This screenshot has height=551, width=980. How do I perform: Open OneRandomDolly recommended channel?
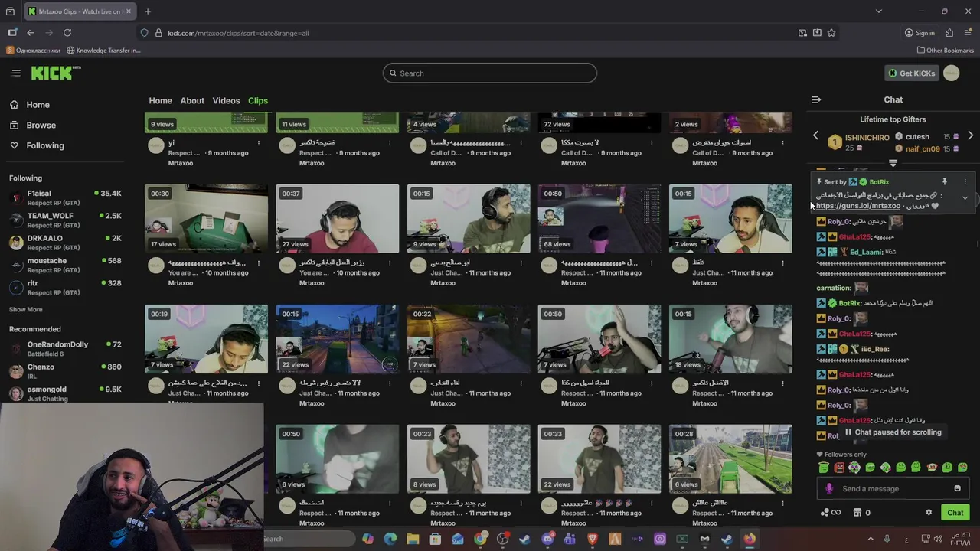65,349
